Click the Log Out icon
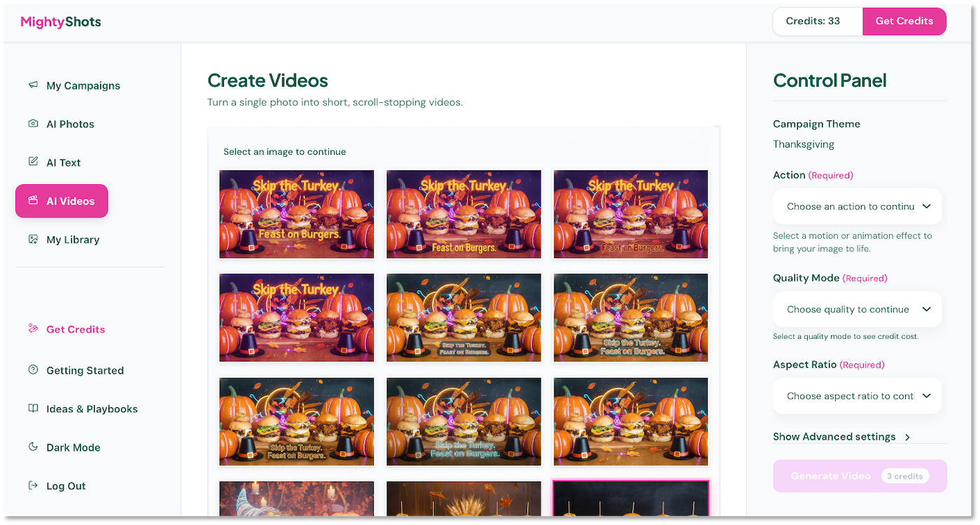This screenshot has height=525, width=980. click(x=33, y=485)
